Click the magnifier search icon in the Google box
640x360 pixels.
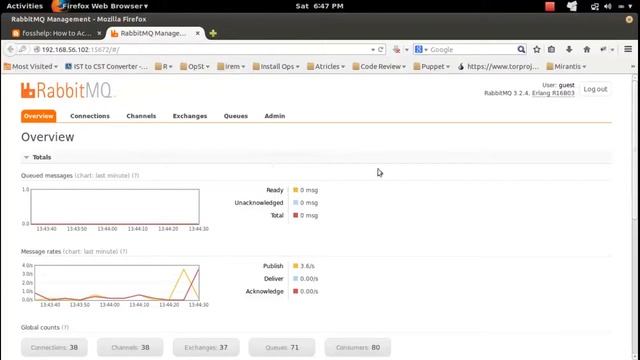point(521,49)
